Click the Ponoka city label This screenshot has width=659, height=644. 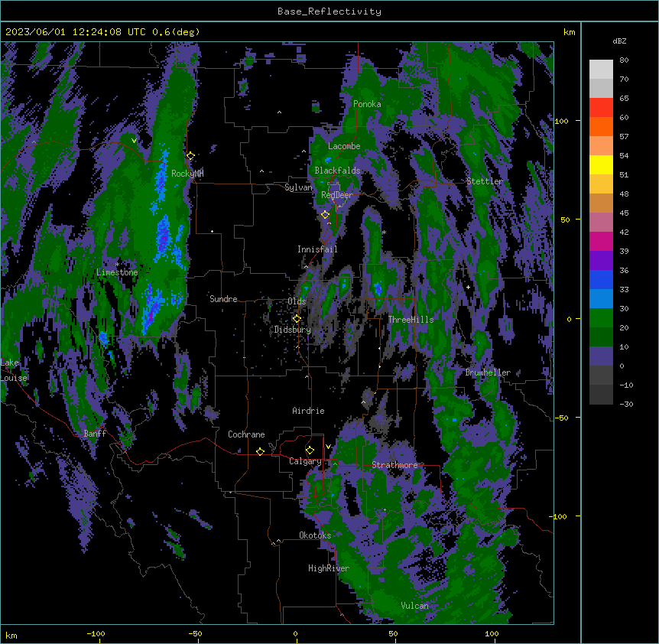pyautogui.click(x=367, y=104)
